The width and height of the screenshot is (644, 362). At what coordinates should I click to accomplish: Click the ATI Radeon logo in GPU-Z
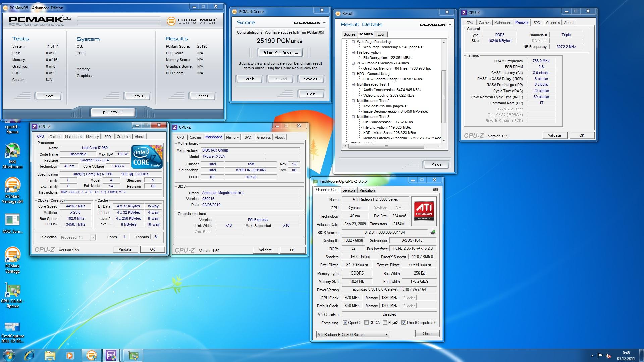(x=424, y=211)
